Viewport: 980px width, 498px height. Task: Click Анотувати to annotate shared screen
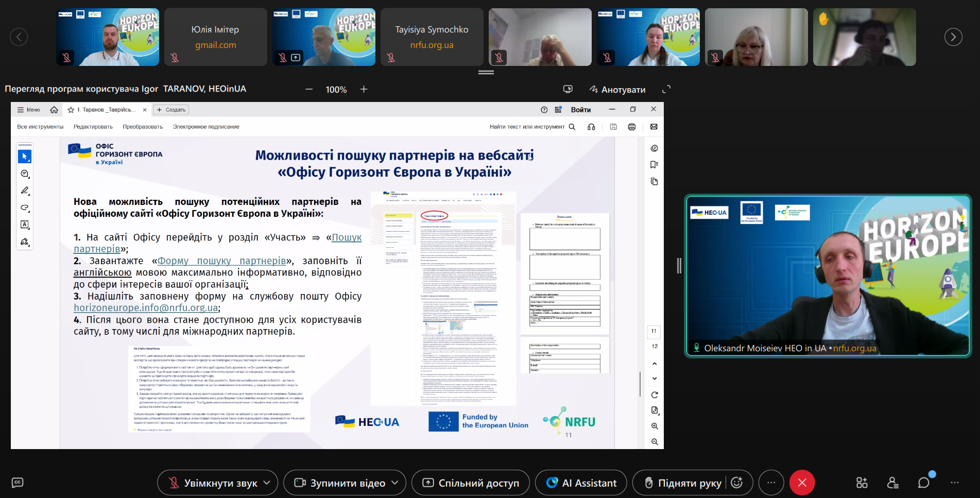coord(617,90)
